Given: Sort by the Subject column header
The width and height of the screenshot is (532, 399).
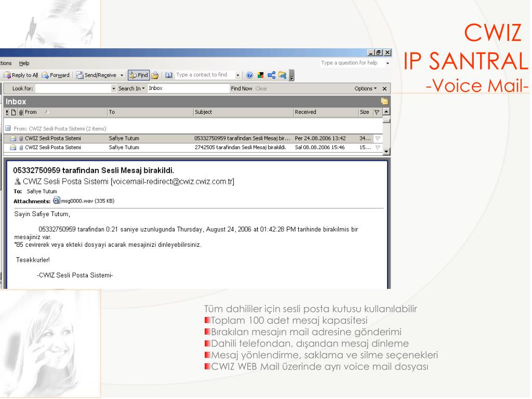Looking at the screenshot, I should pyautogui.click(x=243, y=112).
